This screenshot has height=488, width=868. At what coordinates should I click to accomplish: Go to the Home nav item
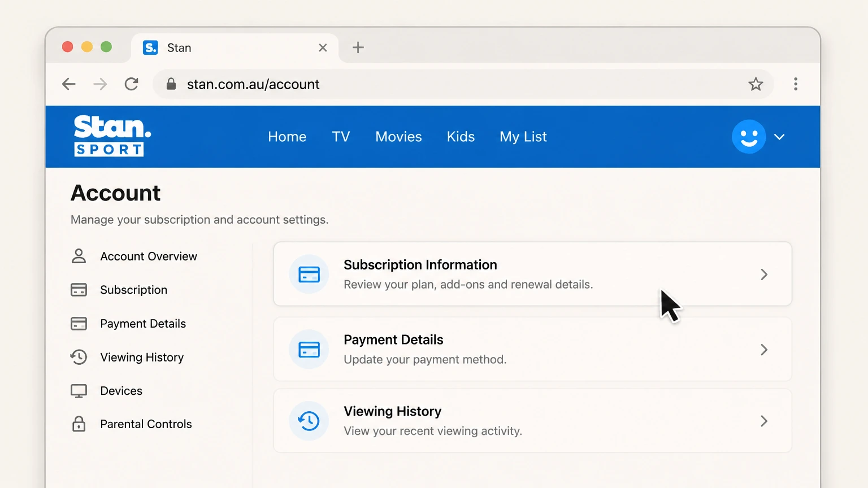point(287,137)
